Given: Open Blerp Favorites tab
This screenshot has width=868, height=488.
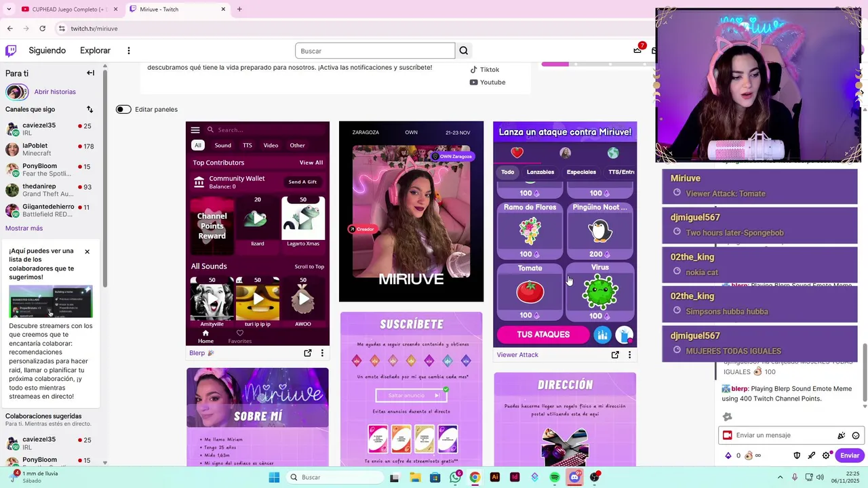Looking at the screenshot, I should pos(239,337).
